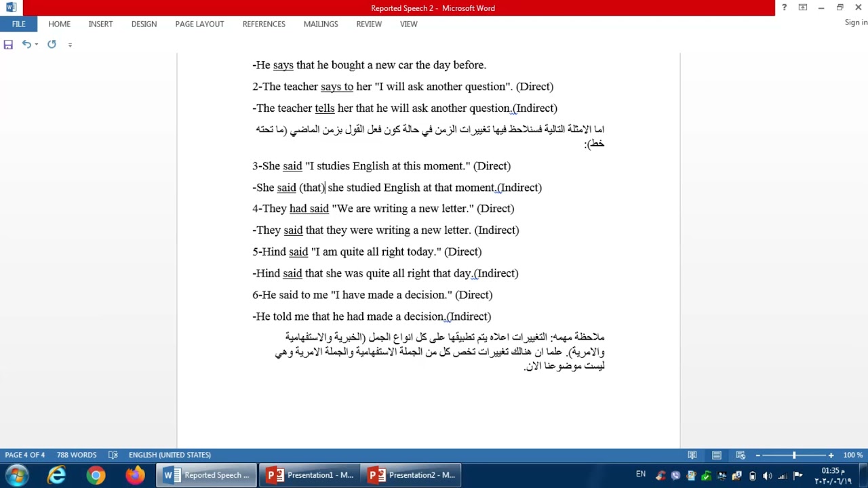Click '(that)' in the sentence 3 indirect line
This screenshot has height=488, width=868.
(x=312, y=187)
